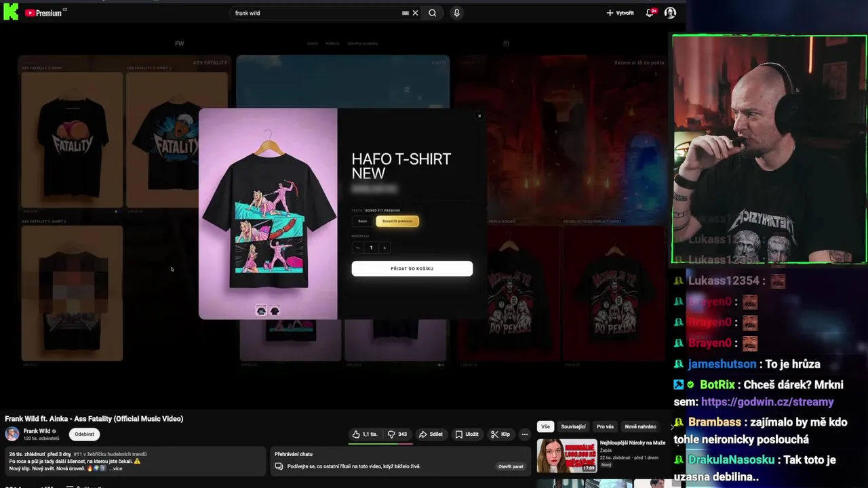Screen dimensions: 868x488
Task: Click the video title Frank Wild ft. Ainka
Action: (94, 419)
